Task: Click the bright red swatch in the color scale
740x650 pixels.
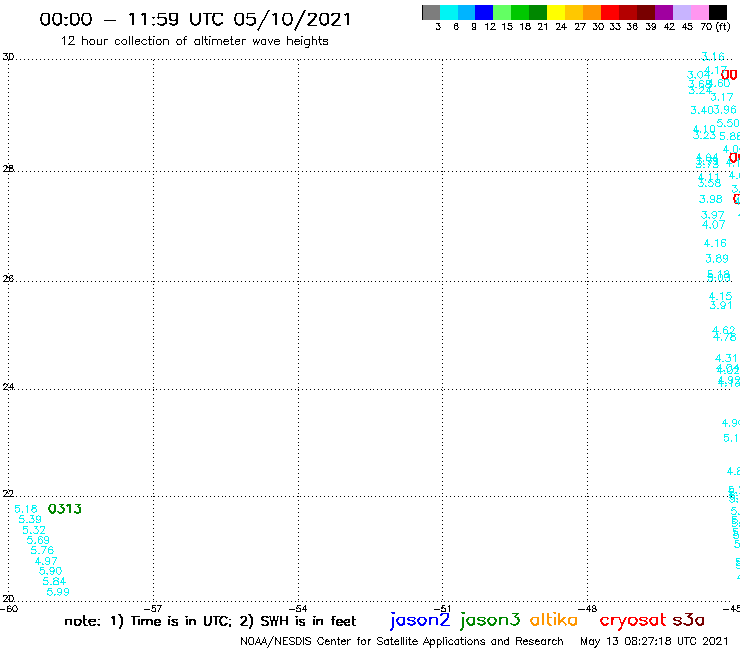Action: pos(610,12)
